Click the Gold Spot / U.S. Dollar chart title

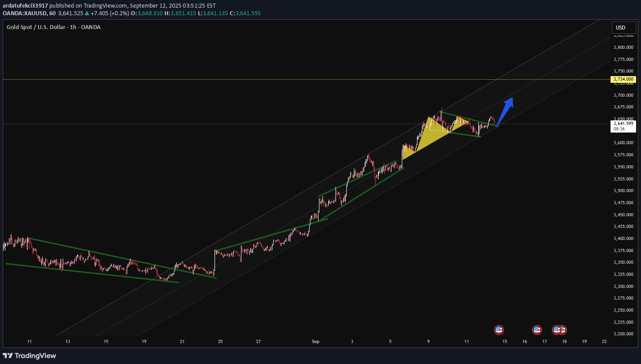(53, 27)
